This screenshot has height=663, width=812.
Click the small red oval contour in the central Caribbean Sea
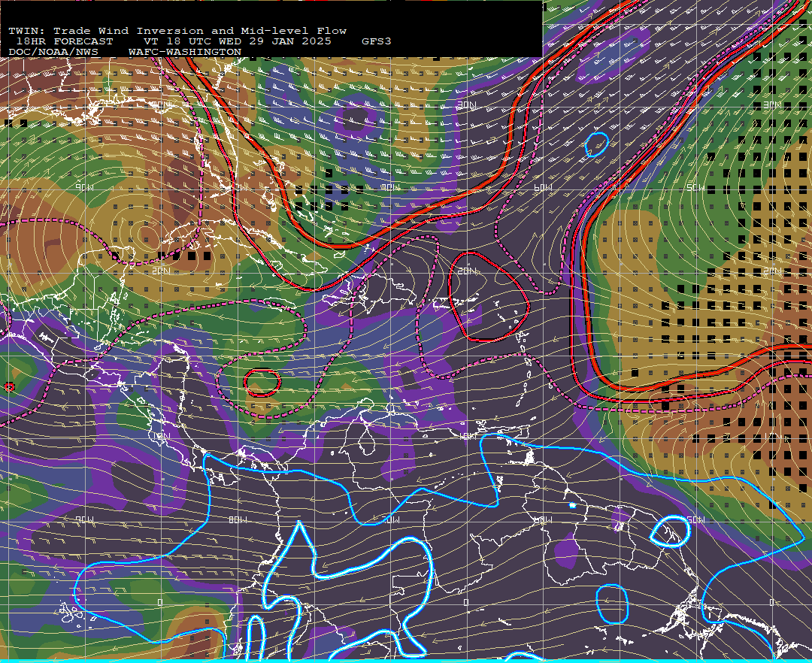pos(262,383)
